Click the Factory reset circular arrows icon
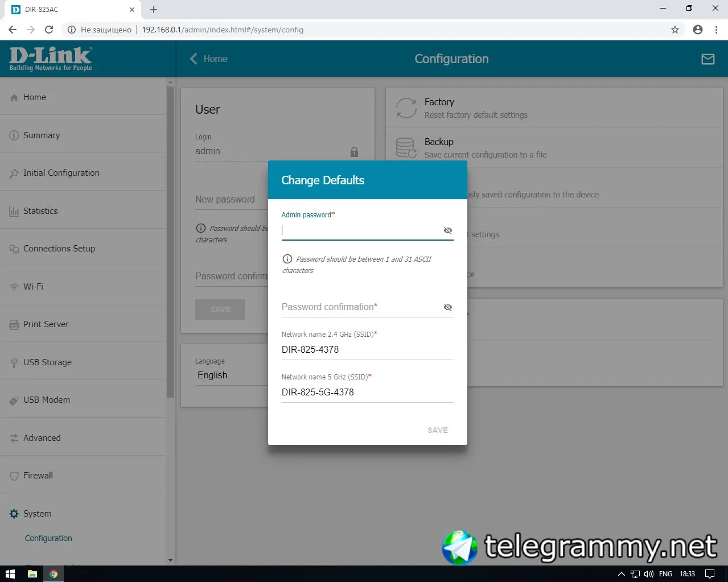The width and height of the screenshot is (728, 582). point(406,108)
